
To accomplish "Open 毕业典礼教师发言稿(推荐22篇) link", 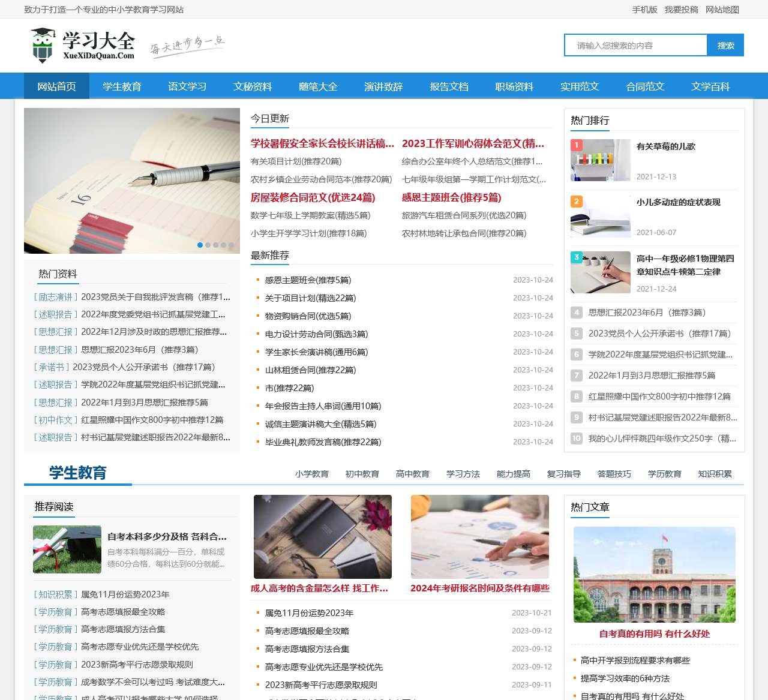I will click(x=323, y=442).
